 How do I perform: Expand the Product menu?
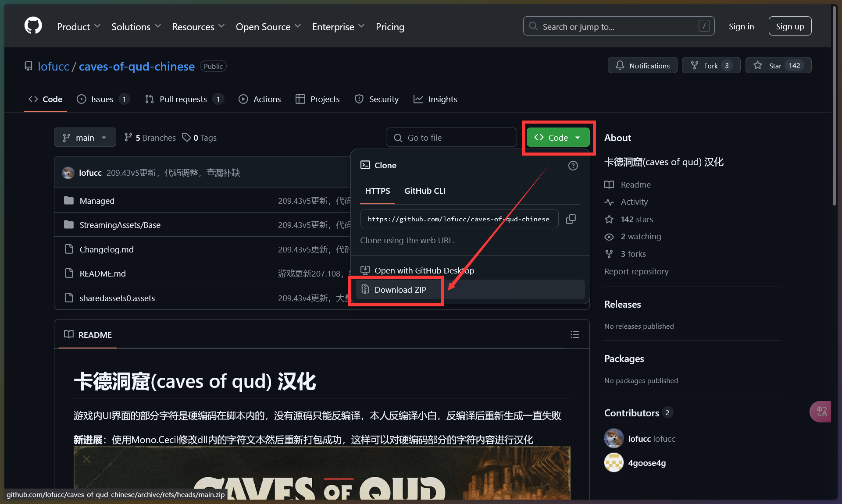[x=78, y=27]
